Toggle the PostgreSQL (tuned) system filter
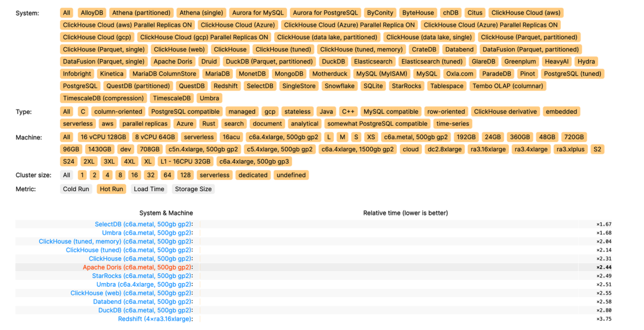 click(572, 74)
